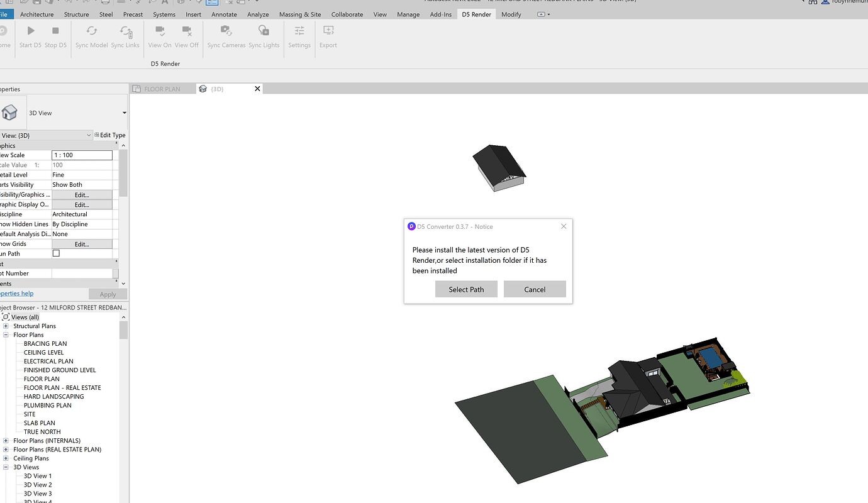Expand the Ceiling Plans node
Viewport: 868px width, 503px height.
6,458
